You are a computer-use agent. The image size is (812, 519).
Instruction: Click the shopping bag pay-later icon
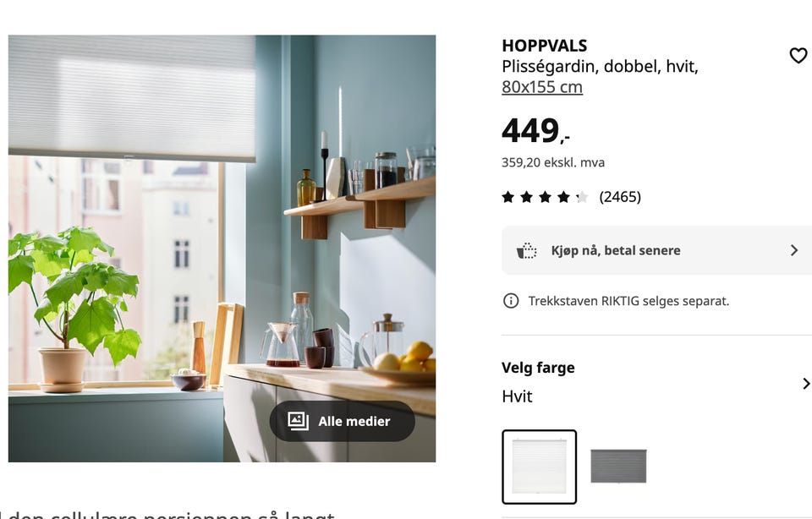(x=527, y=250)
